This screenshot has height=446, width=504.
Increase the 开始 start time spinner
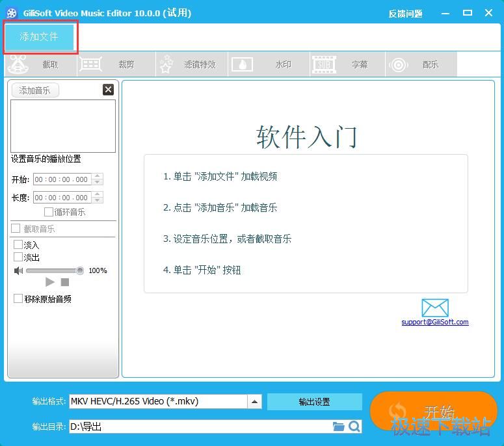click(98, 176)
